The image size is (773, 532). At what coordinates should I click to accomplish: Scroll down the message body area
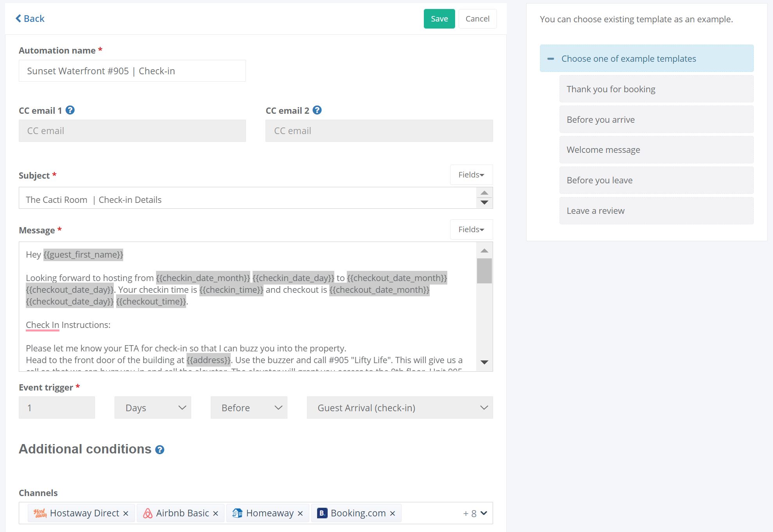pos(484,364)
